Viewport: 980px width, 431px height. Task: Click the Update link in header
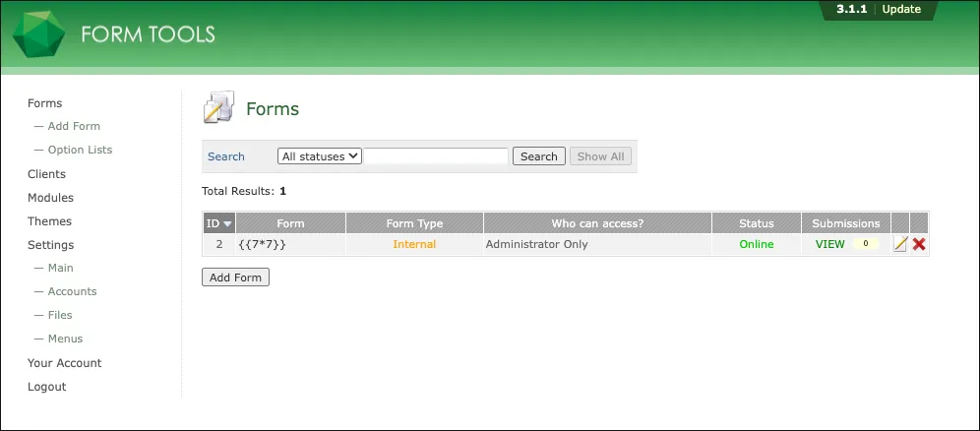tap(900, 10)
